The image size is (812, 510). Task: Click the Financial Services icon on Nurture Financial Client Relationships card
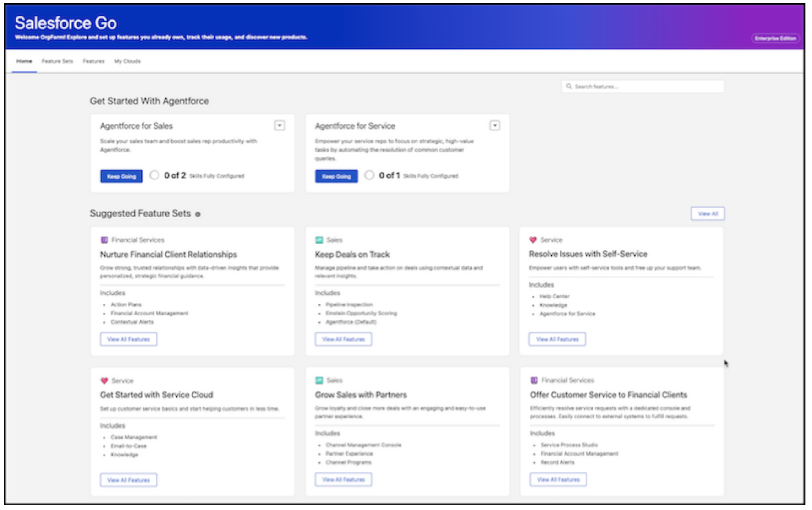(x=104, y=240)
